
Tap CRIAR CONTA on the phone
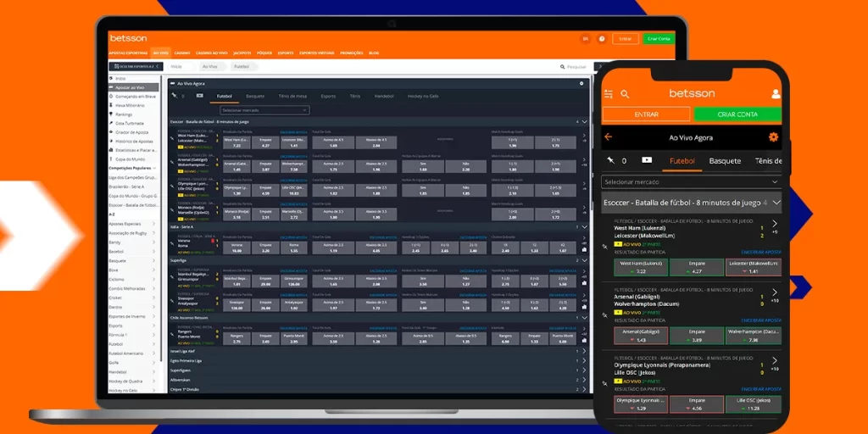(737, 114)
